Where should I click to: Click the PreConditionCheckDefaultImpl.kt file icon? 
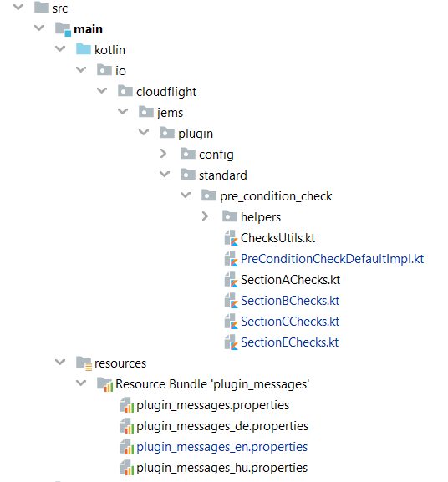tap(231, 259)
